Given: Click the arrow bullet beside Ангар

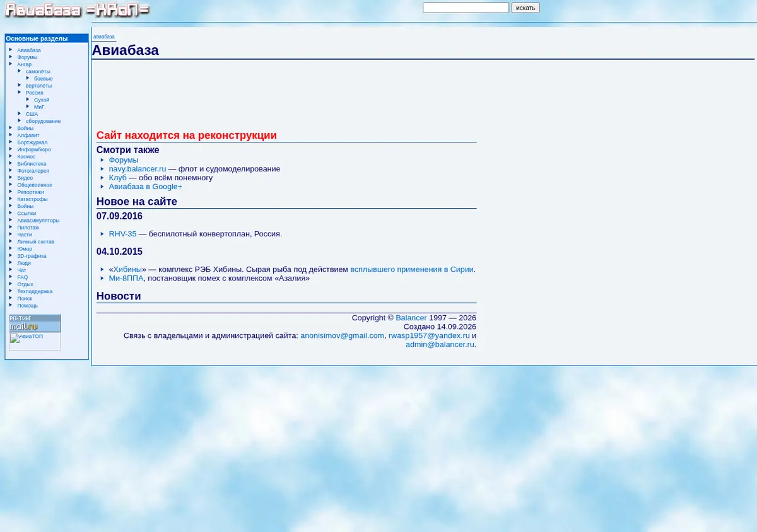Looking at the screenshot, I should pyautogui.click(x=11, y=64).
